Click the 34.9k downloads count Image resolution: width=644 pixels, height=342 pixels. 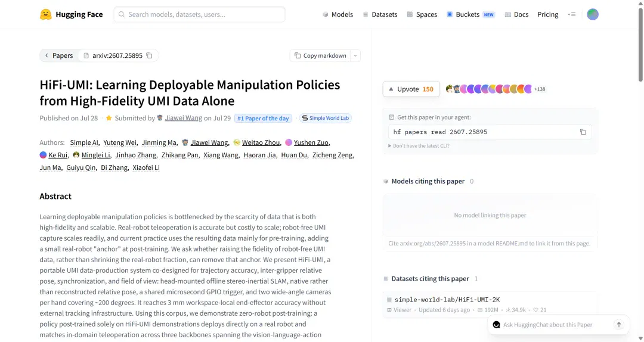515,310
